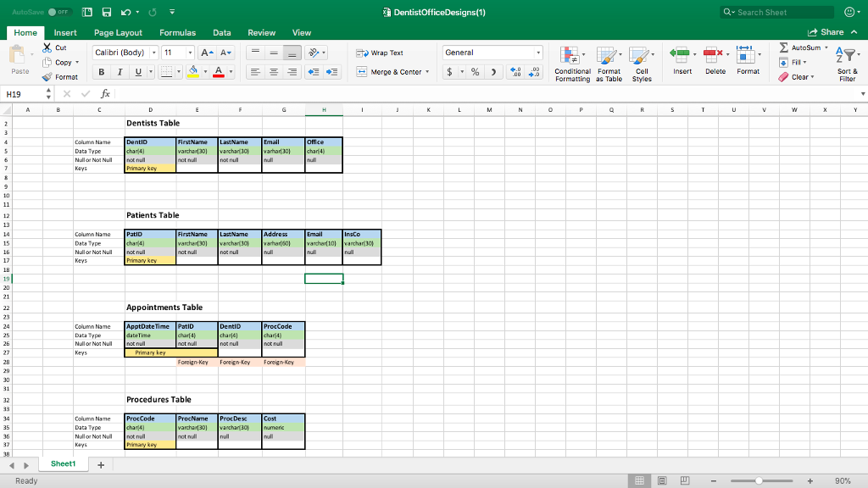Click the Share button
This screenshot has width=868, height=488.
pyautogui.click(x=826, y=32)
